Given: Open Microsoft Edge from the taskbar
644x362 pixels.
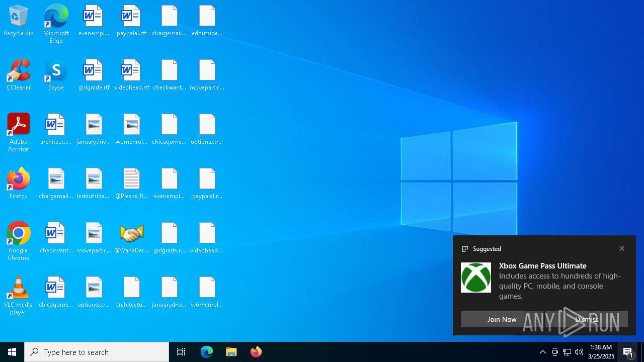Looking at the screenshot, I should coord(207,352).
